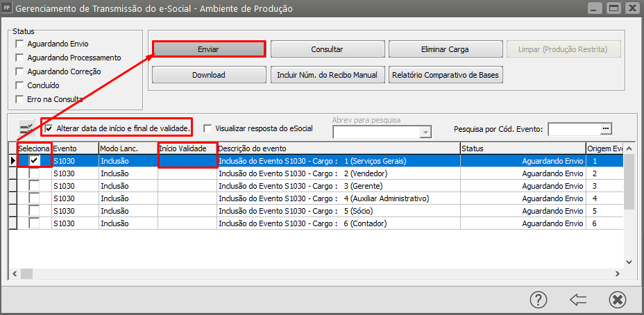Click the Eliminar Carga button
The width and height of the screenshot is (644, 315).
(446, 49)
